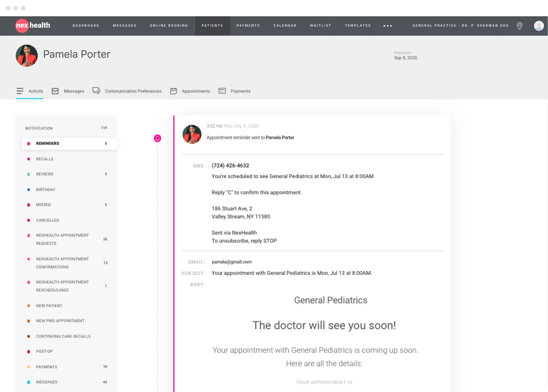Select NexHealth Appointment Requests filter

[62, 239]
